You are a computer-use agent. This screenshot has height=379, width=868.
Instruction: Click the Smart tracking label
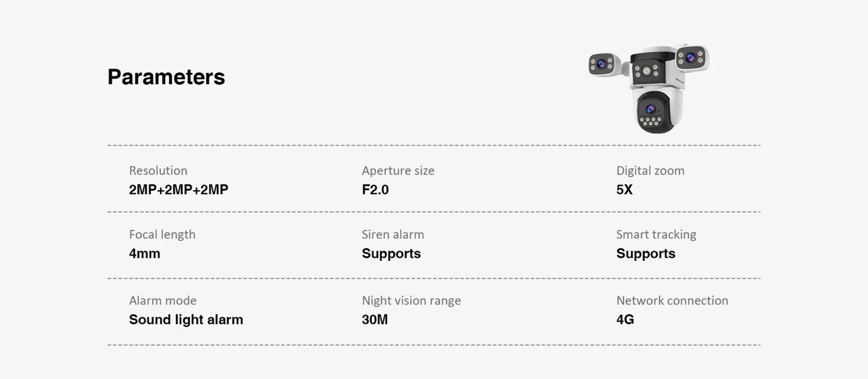click(x=656, y=234)
